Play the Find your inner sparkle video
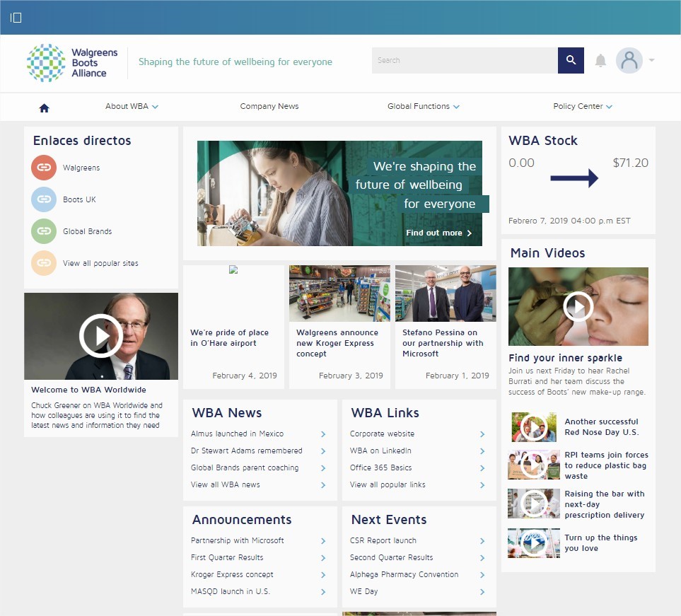The height and width of the screenshot is (616, 681). tap(578, 307)
